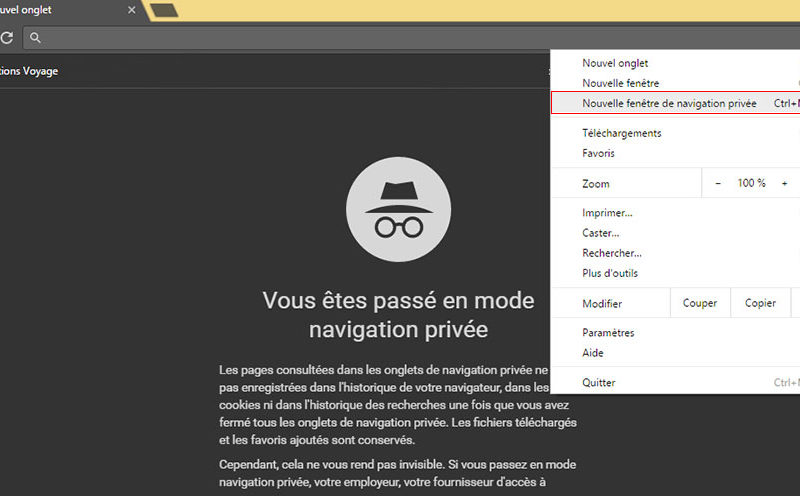Open a new tab with the tab-strip button
The width and height of the screenshot is (800, 496).
pyautogui.click(x=164, y=10)
